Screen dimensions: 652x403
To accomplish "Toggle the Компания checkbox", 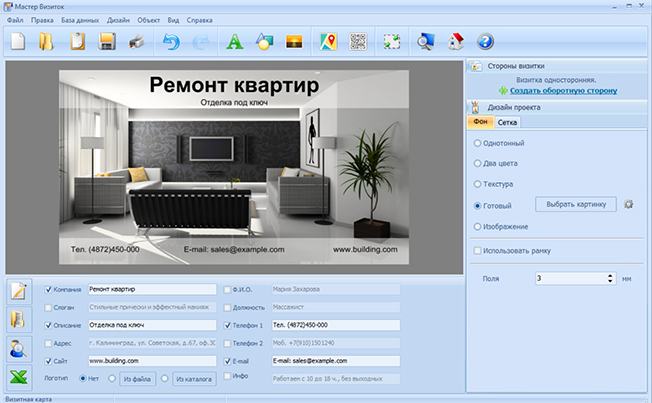I will point(48,289).
